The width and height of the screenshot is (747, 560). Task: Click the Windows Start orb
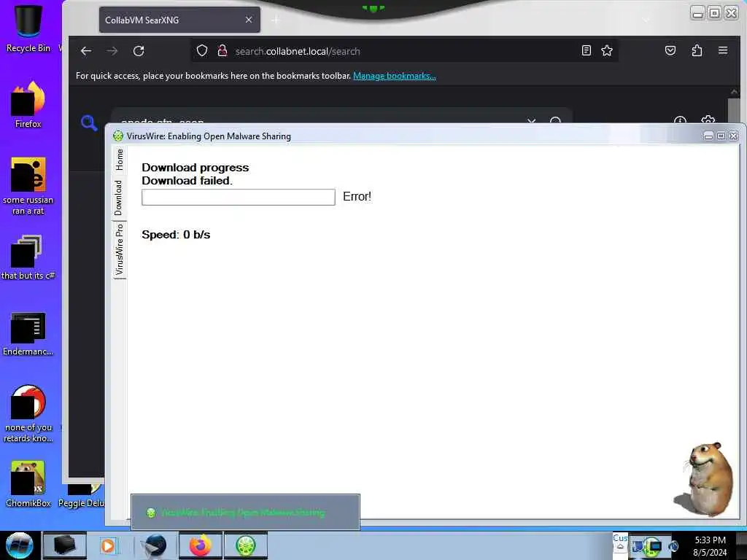pyautogui.click(x=19, y=545)
